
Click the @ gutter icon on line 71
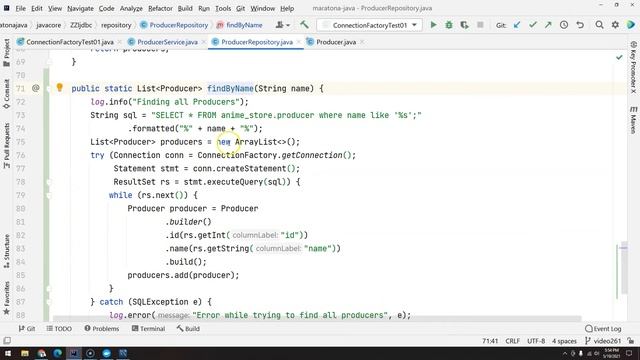tap(36, 88)
